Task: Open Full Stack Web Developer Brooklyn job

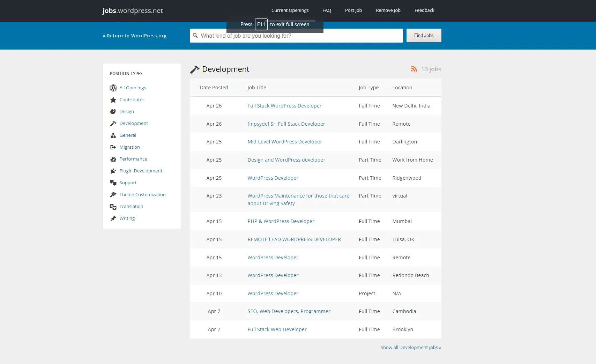Action: pyautogui.click(x=277, y=329)
